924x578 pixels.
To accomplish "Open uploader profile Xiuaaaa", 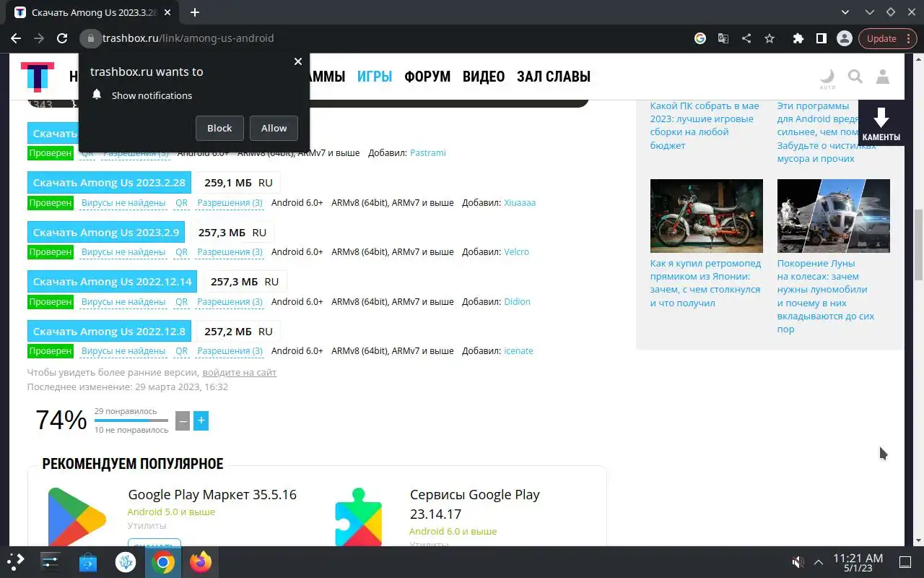I will (x=519, y=203).
